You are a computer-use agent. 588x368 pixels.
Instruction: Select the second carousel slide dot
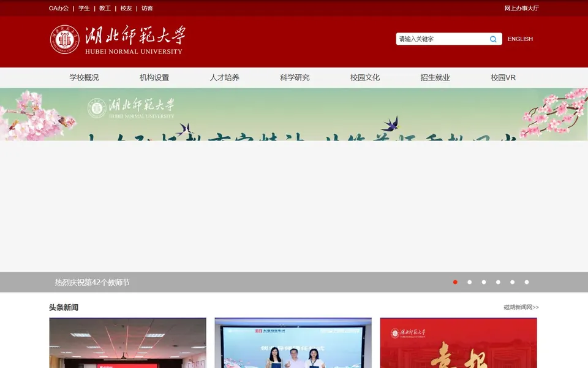pyautogui.click(x=470, y=282)
